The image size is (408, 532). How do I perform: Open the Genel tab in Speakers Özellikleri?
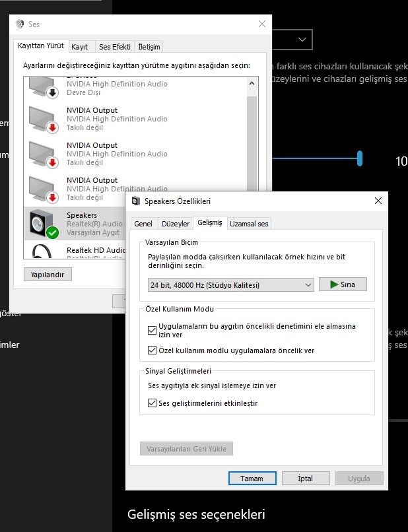coord(143,224)
